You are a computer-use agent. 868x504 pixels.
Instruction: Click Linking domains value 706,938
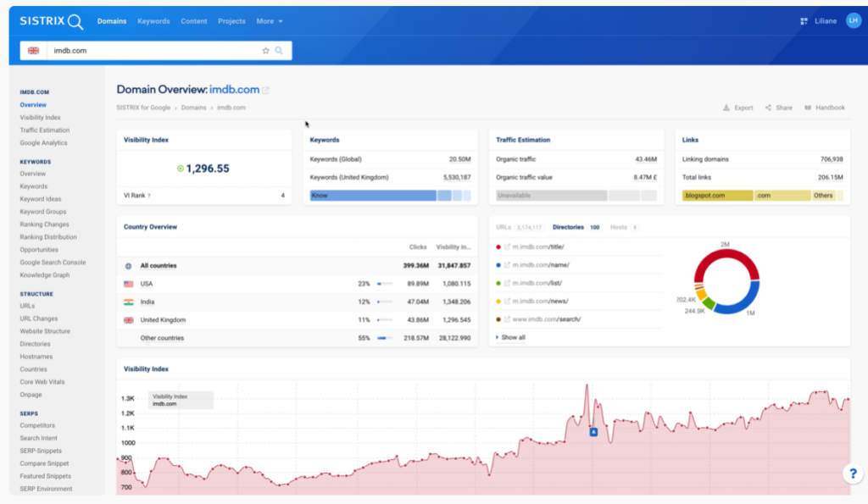coord(832,159)
